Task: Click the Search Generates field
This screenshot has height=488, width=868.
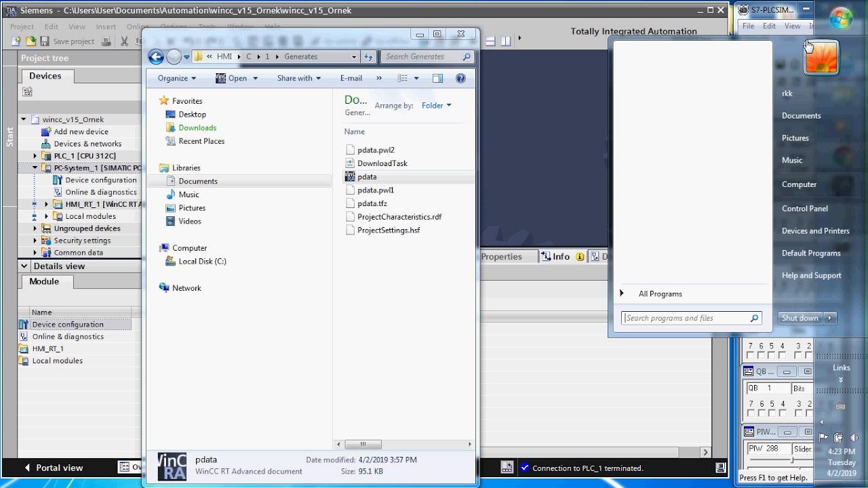Action: coord(427,57)
